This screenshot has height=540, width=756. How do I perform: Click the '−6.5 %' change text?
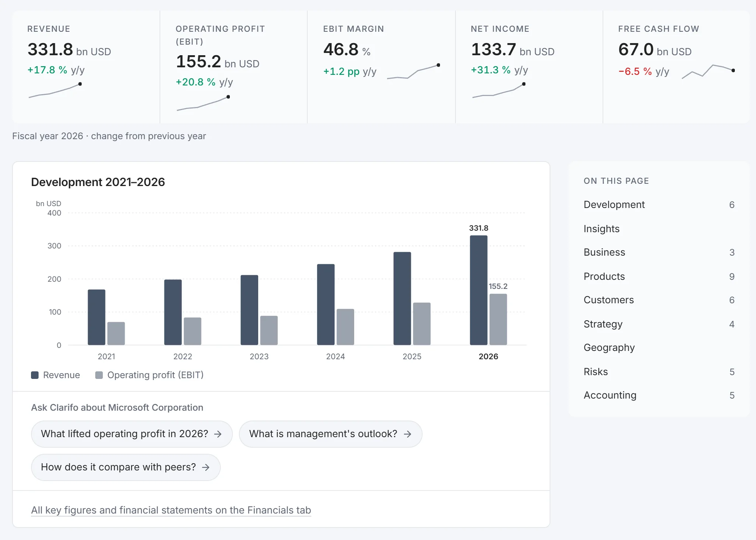coord(635,71)
